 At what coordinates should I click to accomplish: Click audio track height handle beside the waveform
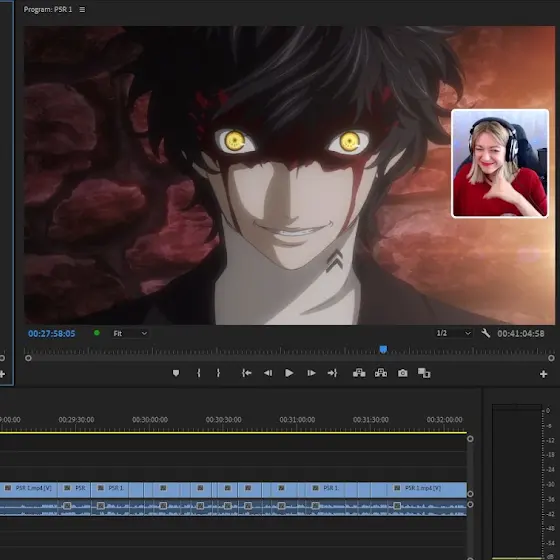point(470,504)
